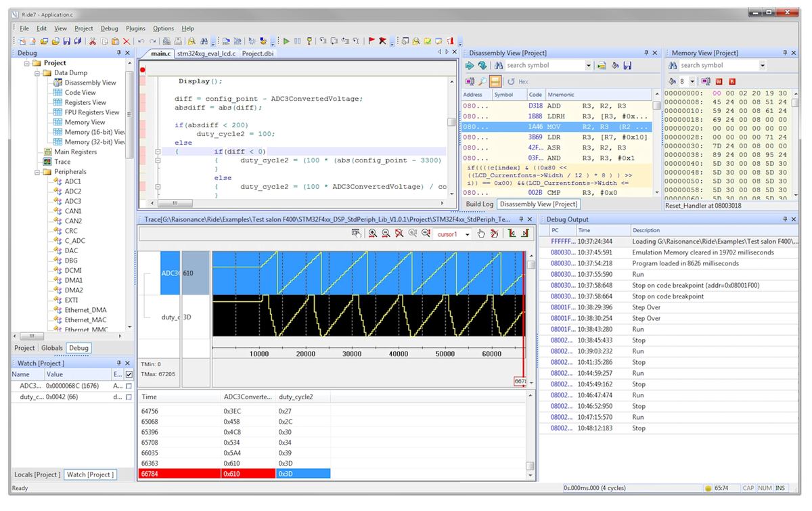Select trace row with time 66363
Viewport: 812px width, 511px height.
[233, 463]
